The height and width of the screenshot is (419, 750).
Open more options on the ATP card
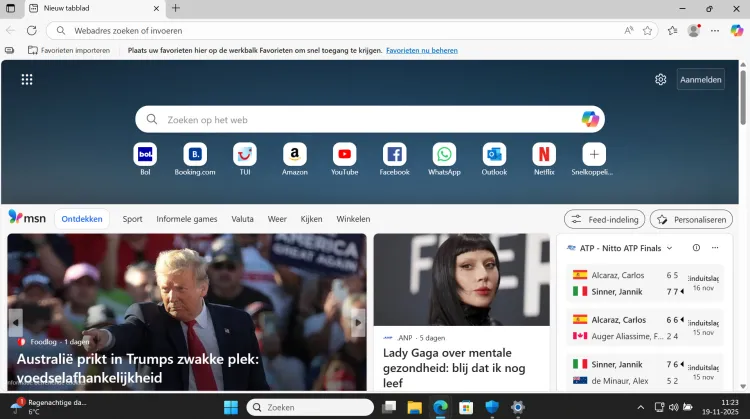point(714,248)
